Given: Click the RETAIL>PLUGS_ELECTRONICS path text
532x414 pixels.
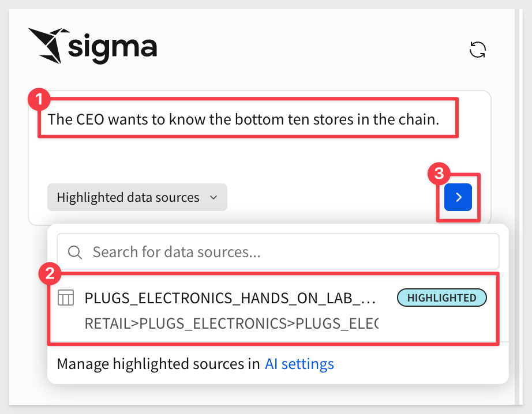Looking at the screenshot, I should click(231, 323).
